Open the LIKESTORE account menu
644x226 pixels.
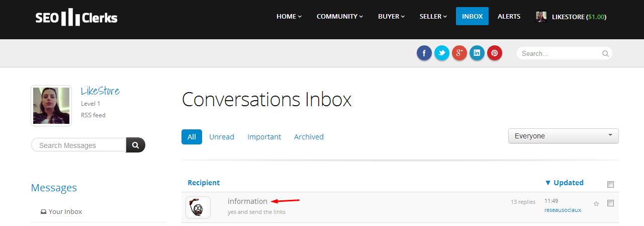[x=579, y=17]
